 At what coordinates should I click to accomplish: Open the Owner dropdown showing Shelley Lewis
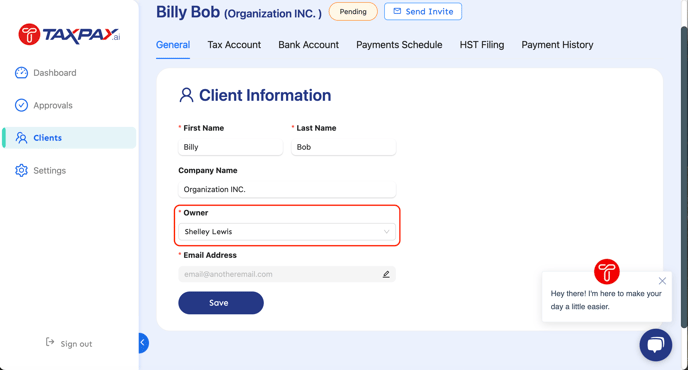pyautogui.click(x=287, y=232)
